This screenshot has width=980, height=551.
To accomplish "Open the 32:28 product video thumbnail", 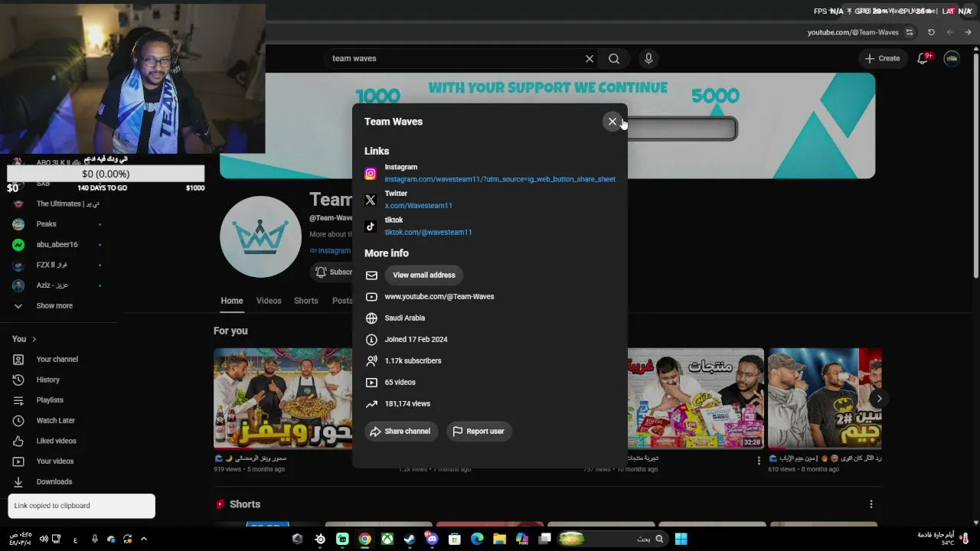I will [696, 398].
